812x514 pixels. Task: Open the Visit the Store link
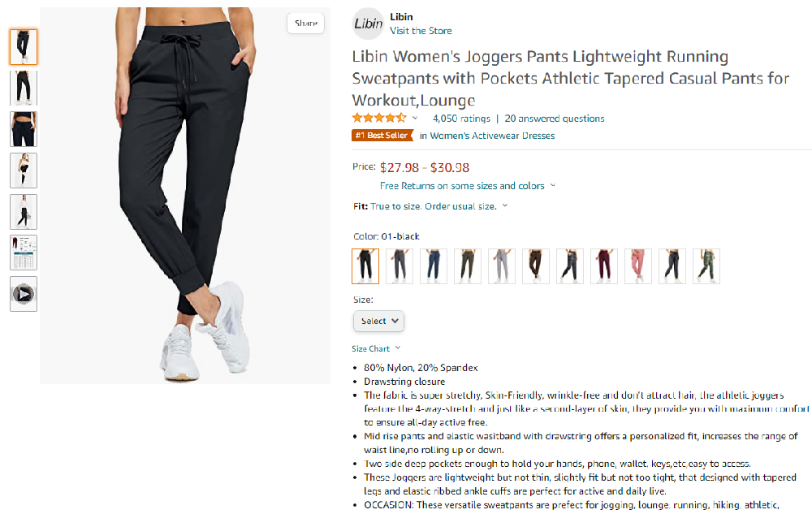click(421, 31)
